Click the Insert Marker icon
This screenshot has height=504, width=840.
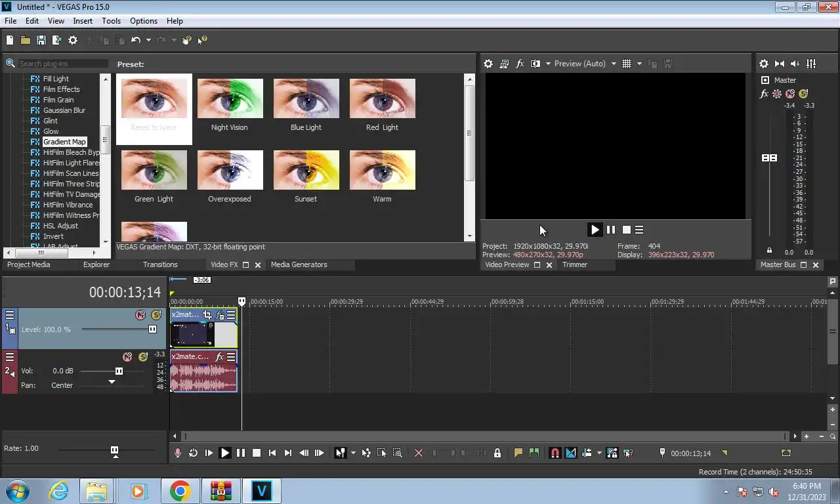pos(518,453)
